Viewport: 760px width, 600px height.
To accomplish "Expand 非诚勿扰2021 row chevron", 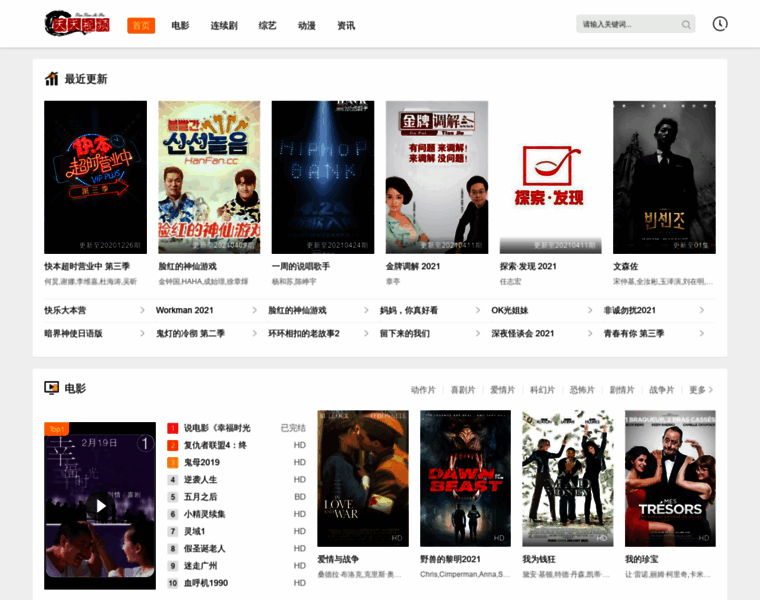I will pyautogui.click(x=701, y=310).
